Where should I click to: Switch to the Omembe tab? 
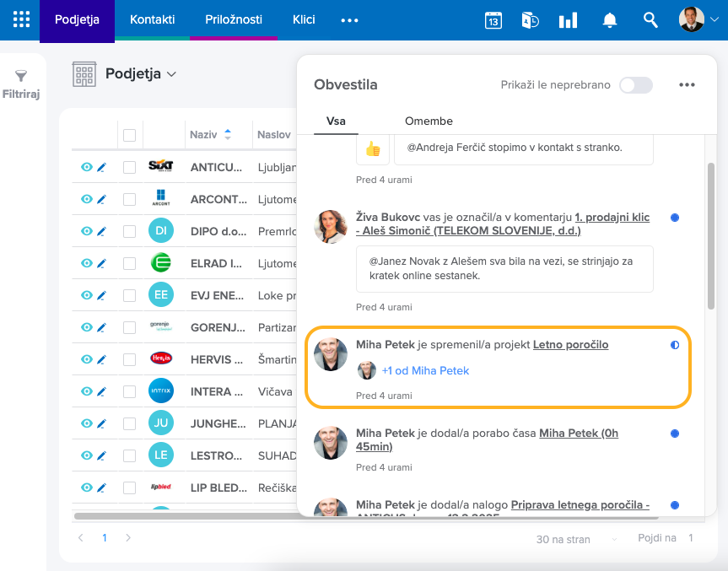click(x=429, y=121)
